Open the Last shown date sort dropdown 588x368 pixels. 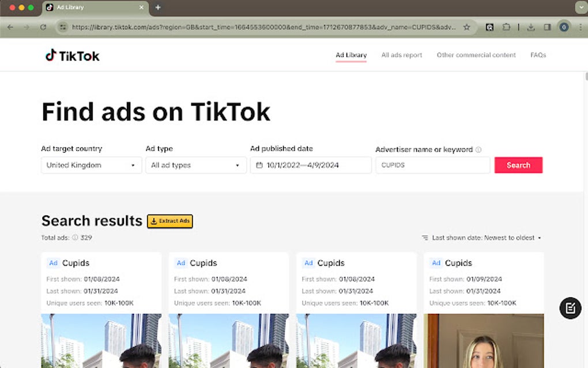click(x=483, y=238)
